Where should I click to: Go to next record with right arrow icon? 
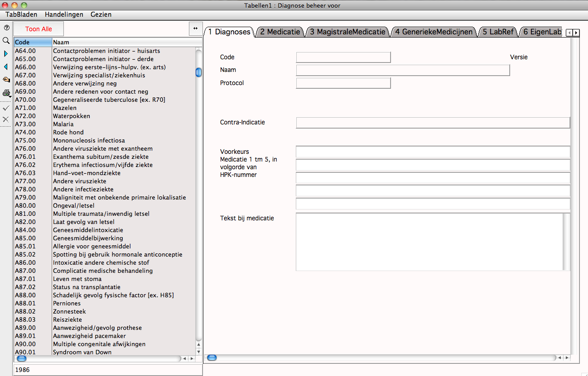6,54
